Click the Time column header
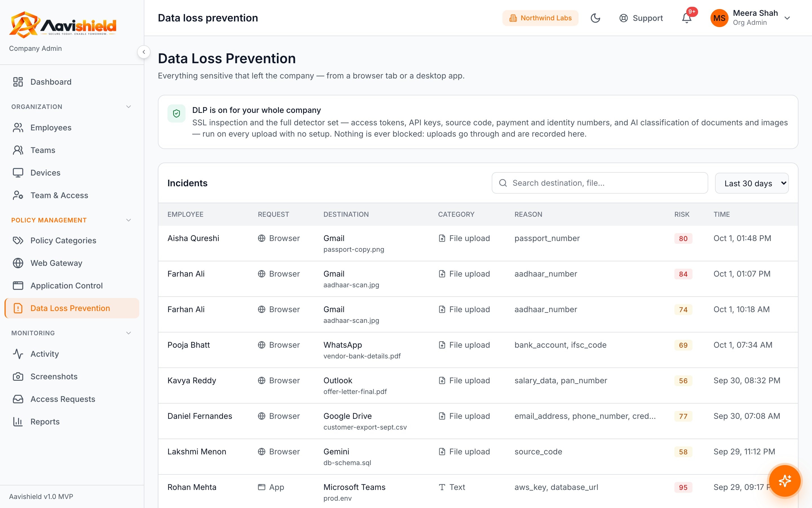Image resolution: width=812 pixels, height=508 pixels. [x=721, y=214]
